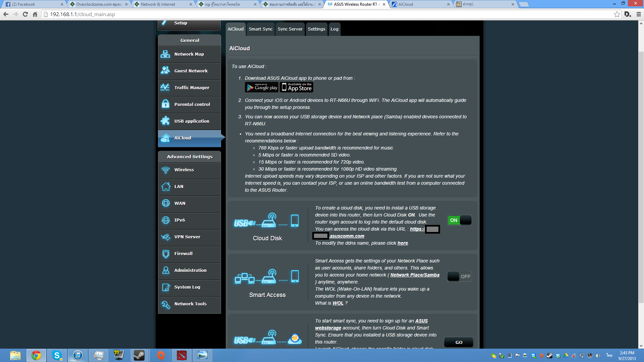The image size is (644, 362).
Task: Open the Sync Server tab
Action: point(290,29)
